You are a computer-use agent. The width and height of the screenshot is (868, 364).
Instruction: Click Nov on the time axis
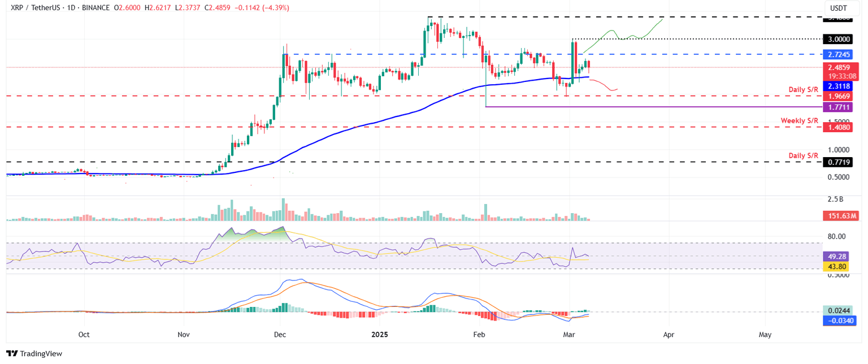point(185,335)
